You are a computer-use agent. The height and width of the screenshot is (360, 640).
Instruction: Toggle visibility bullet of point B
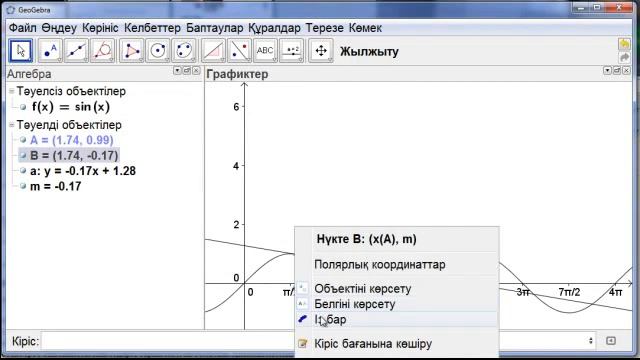tap(23, 156)
